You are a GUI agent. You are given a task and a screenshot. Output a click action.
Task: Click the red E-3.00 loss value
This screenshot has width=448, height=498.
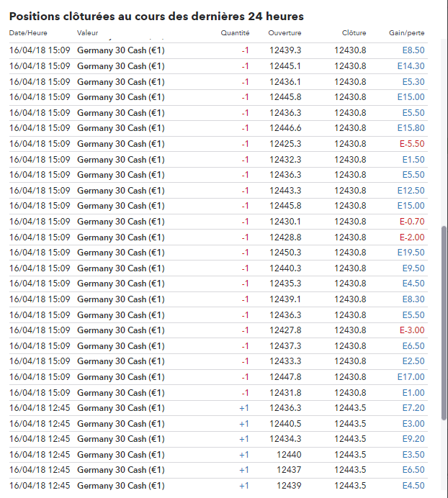[x=412, y=330]
